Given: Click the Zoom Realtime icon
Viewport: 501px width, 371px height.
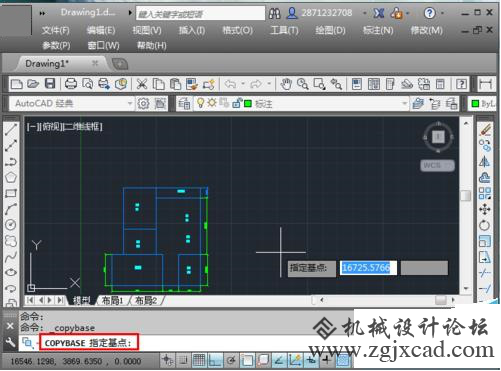Looking at the screenshot, I should pos(303,84).
